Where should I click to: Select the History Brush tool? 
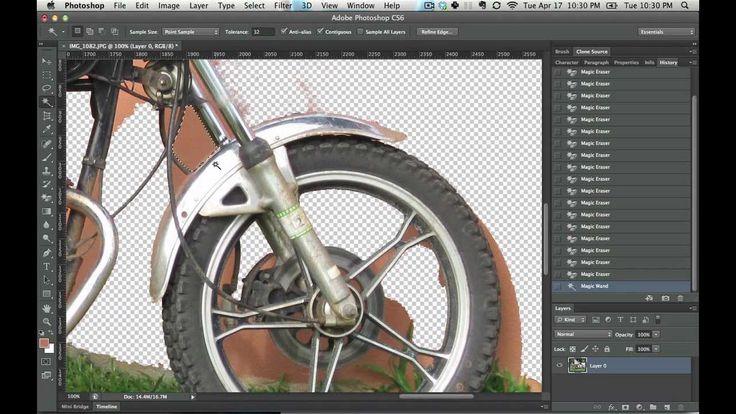46,184
